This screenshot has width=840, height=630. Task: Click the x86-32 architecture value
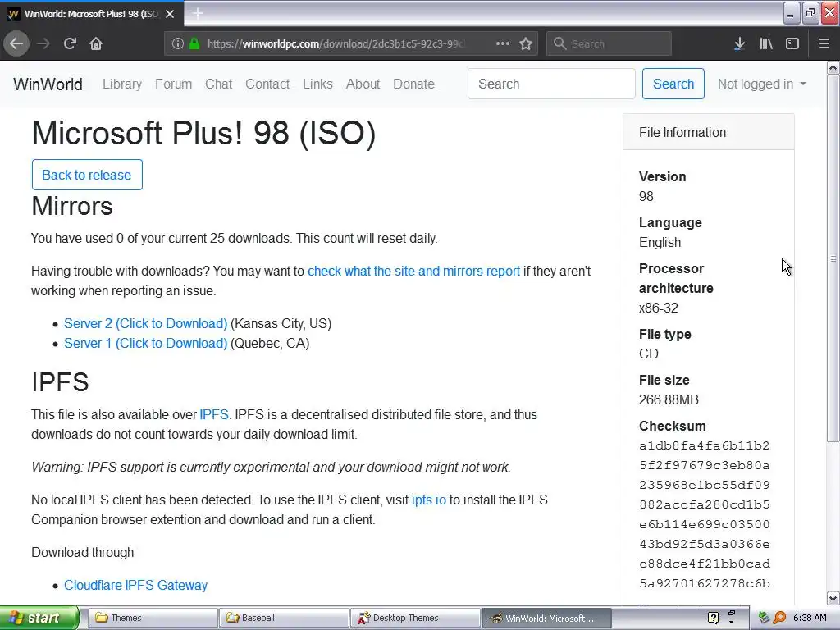(659, 308)
